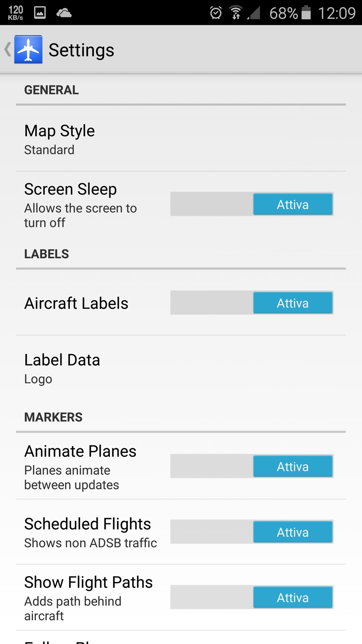
Task: Tap the alarm clock status icon
Action: (216, 13)
